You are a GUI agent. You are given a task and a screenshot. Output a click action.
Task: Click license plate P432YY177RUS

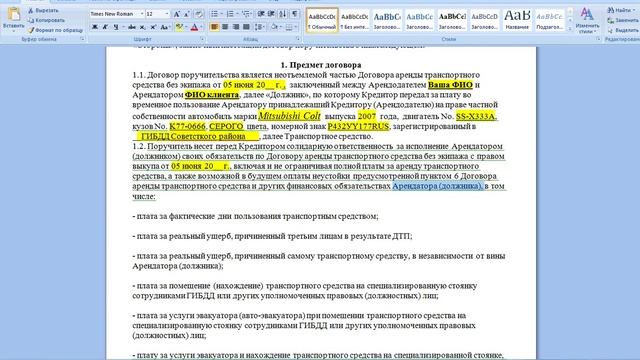coord(358,127)
